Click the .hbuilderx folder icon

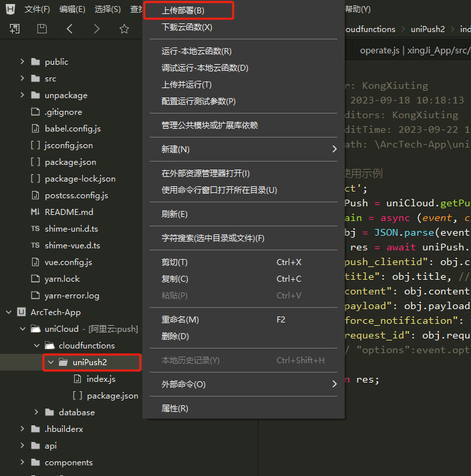(x=35, y=429)
